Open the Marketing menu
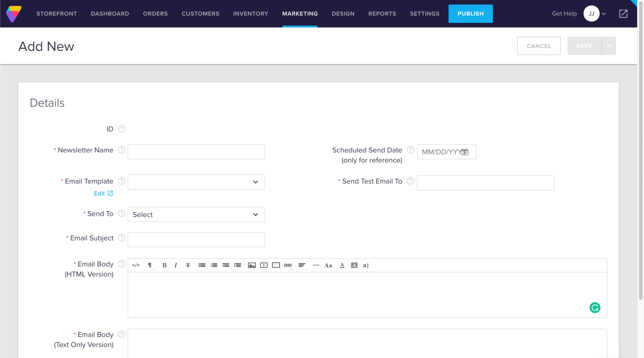 [x=300, y=14]
